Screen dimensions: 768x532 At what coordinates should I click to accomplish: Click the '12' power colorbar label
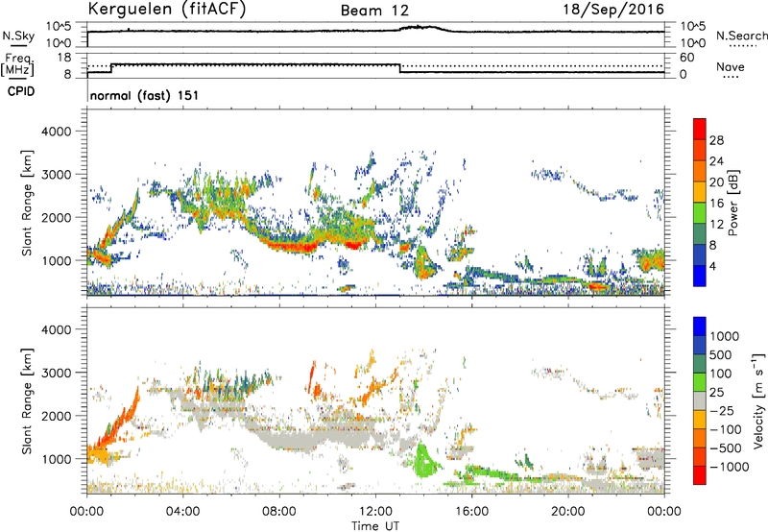coord(716,225)
